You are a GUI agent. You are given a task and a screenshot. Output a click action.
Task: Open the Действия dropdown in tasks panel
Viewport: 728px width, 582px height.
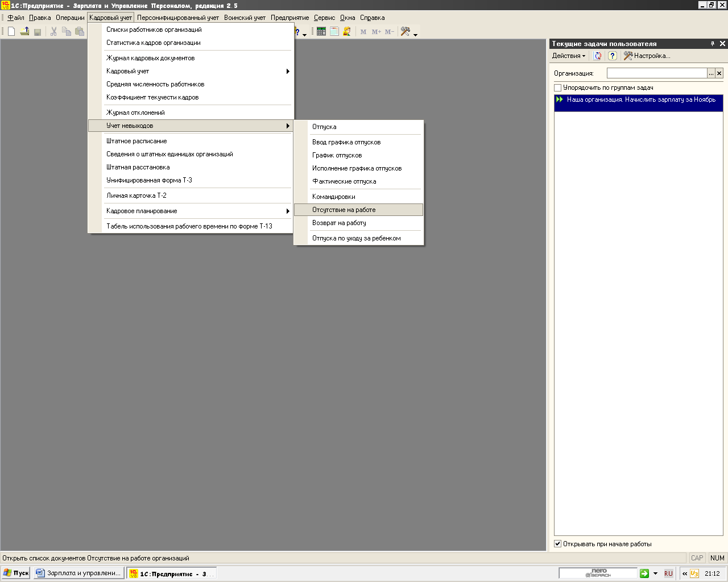(568, 56)
